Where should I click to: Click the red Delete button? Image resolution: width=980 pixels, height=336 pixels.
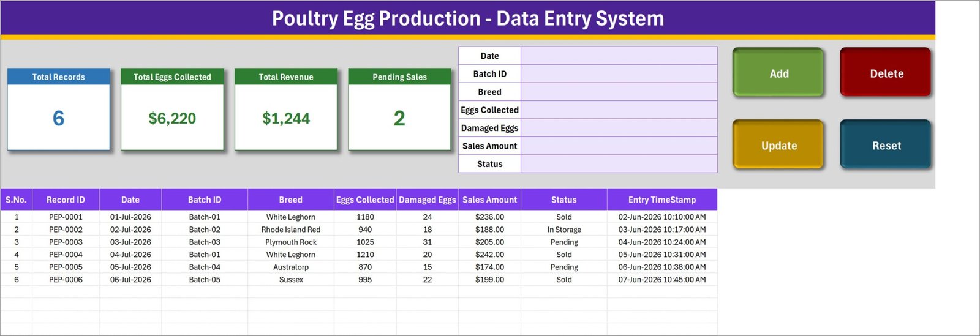[x=886, y=73]
